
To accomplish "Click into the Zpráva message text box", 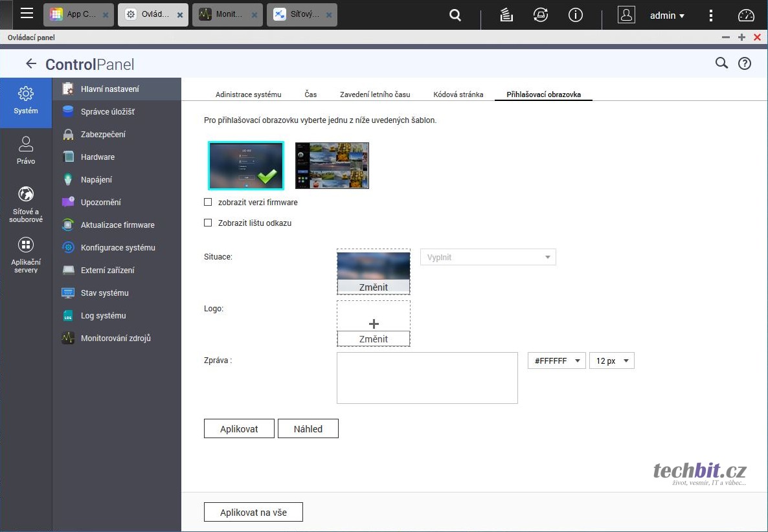I will pyautogui.click(x=427, y=378).
